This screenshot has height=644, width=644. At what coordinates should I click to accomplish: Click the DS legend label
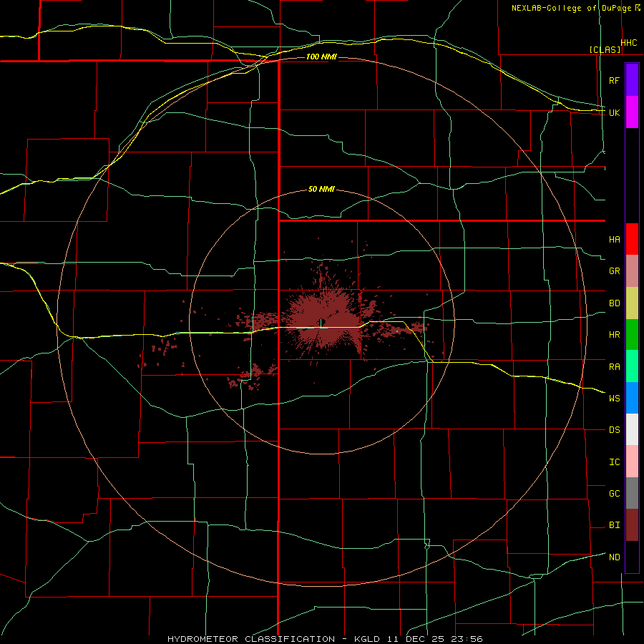(x=614, y=430)
